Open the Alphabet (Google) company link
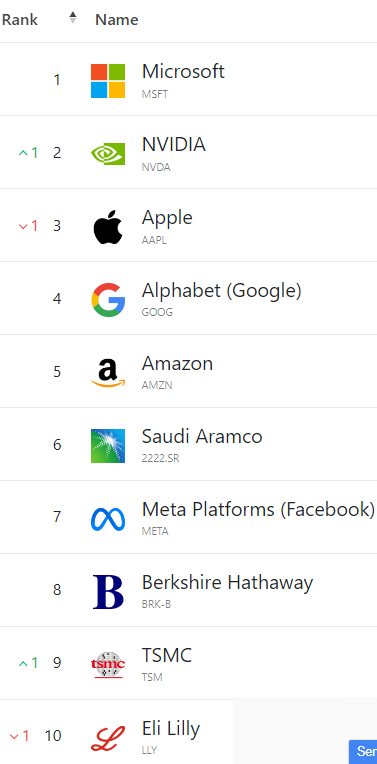This screenshot has width=377, height=764. [222, 291]
